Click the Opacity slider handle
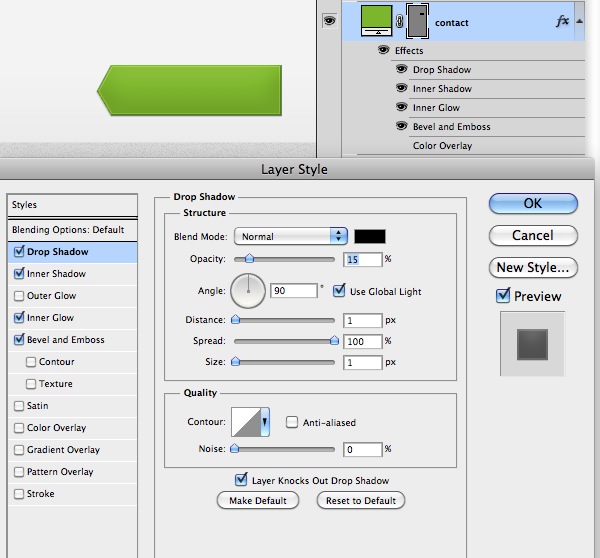 click(x=249, y=258)
